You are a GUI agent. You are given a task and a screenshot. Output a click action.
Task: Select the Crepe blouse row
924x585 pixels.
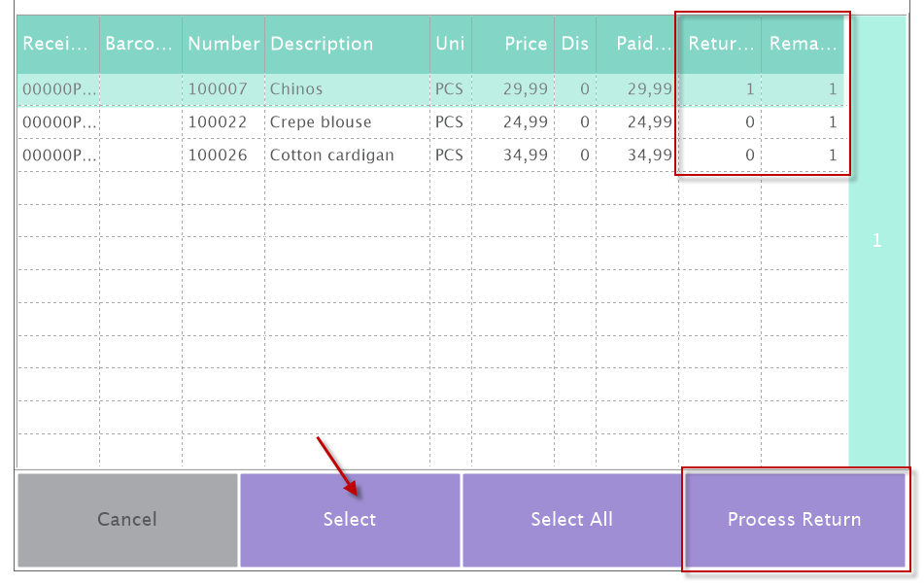click(x=321, y=122)
